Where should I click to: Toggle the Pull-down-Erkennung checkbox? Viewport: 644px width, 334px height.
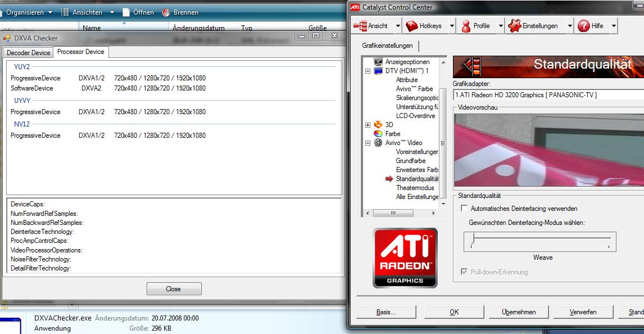[464, 272]
